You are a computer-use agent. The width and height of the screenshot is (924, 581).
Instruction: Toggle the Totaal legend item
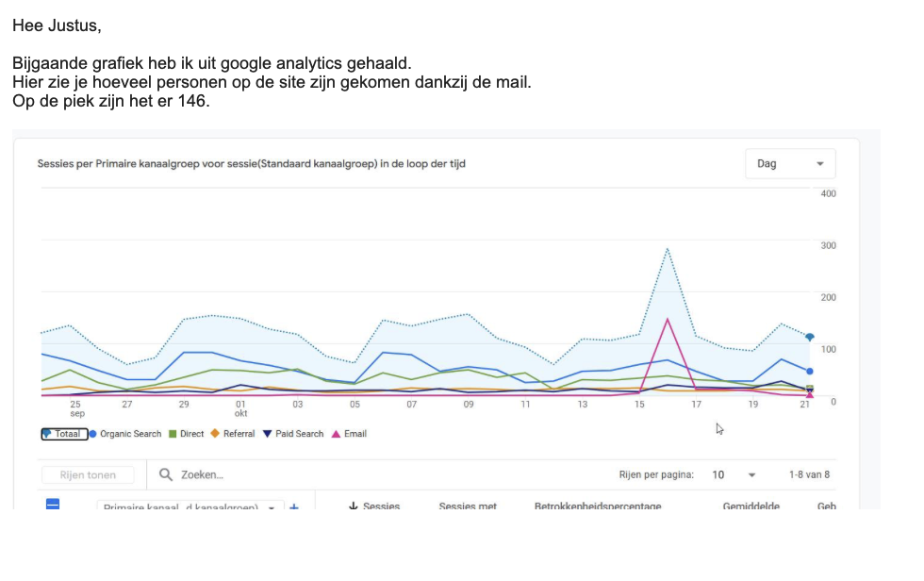click(x=64, y=434)
